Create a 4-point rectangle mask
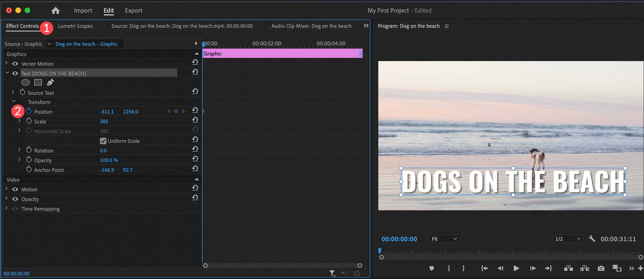Image resolution: width=644 pixels, height=279 pixels. click(x=38, y=83)
